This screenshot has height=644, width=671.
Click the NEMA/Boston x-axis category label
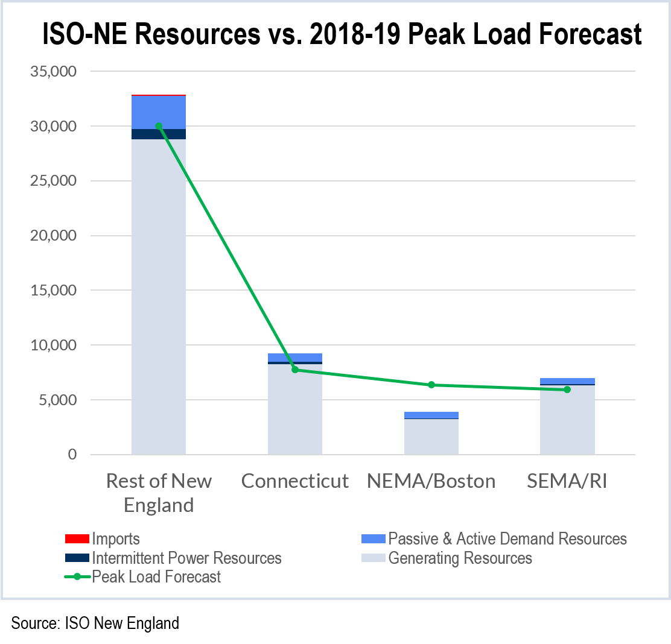tap(431, 481)
